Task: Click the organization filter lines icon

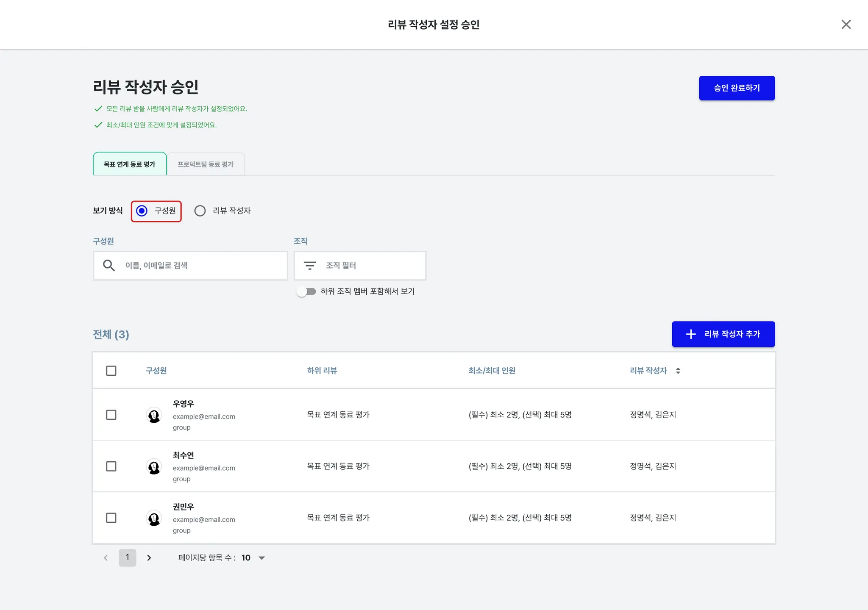Action: click(x=310, y=266)
